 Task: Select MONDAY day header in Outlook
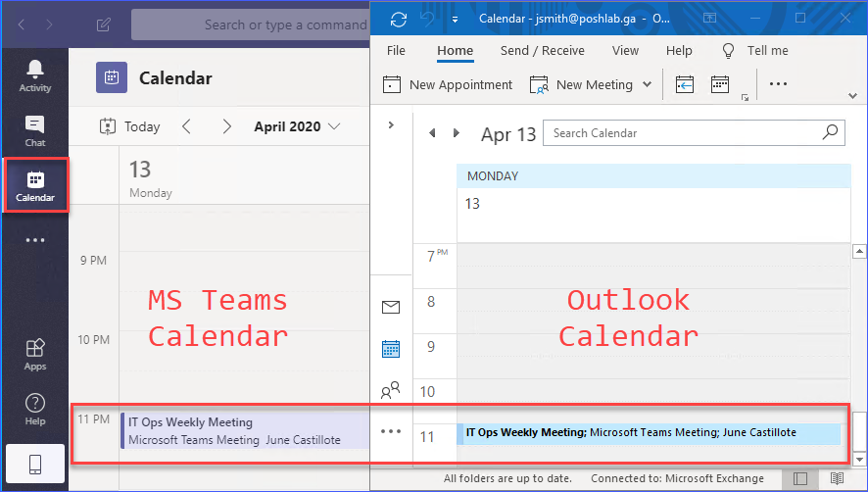pos(653,176)
